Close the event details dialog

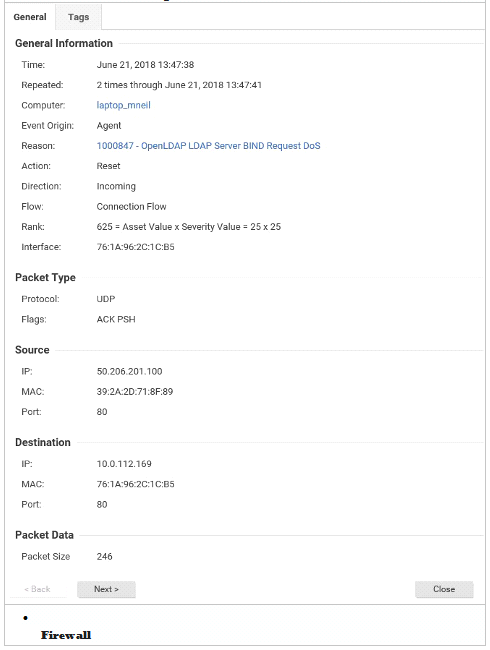point(444,589)
